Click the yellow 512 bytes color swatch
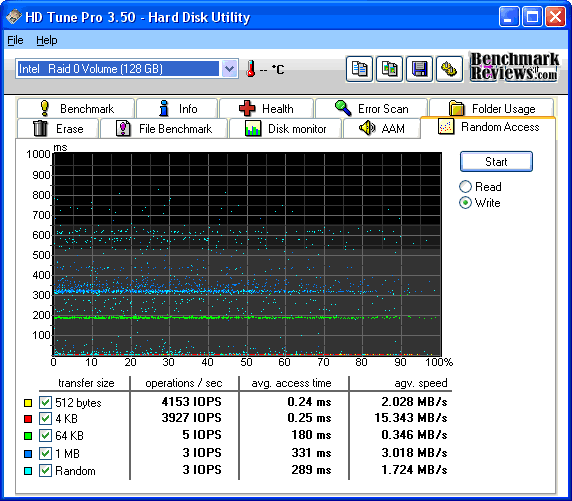Image resolution: width=572 pixels, height=501 pixels. click(28, 403)
